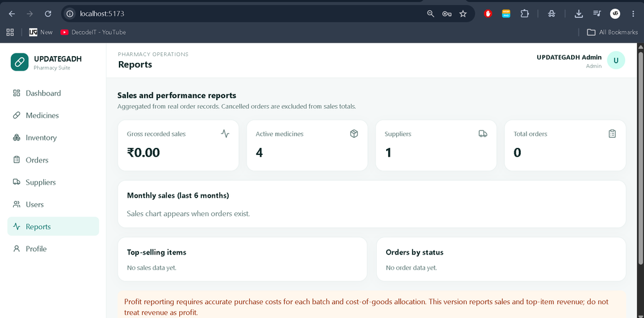Open the Medicines page in sidebar
This screenshot has width=644, height=318.
click(x=53, y=116)
